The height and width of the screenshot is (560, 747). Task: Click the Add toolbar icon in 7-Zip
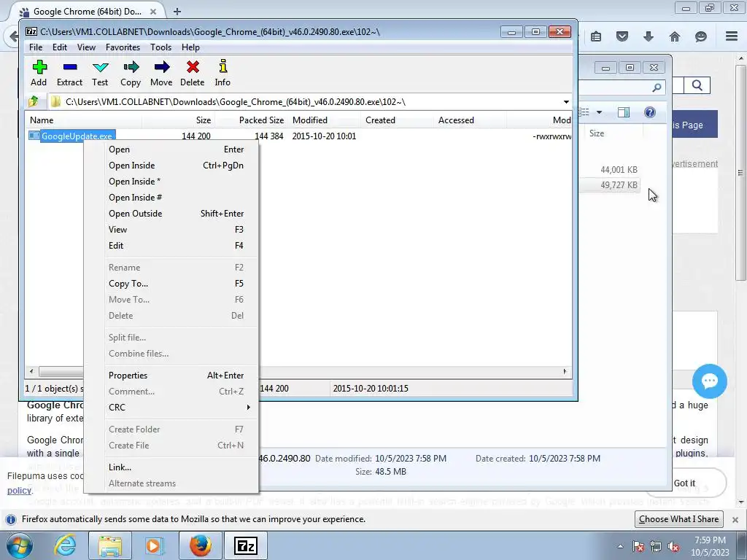(39, 67)
